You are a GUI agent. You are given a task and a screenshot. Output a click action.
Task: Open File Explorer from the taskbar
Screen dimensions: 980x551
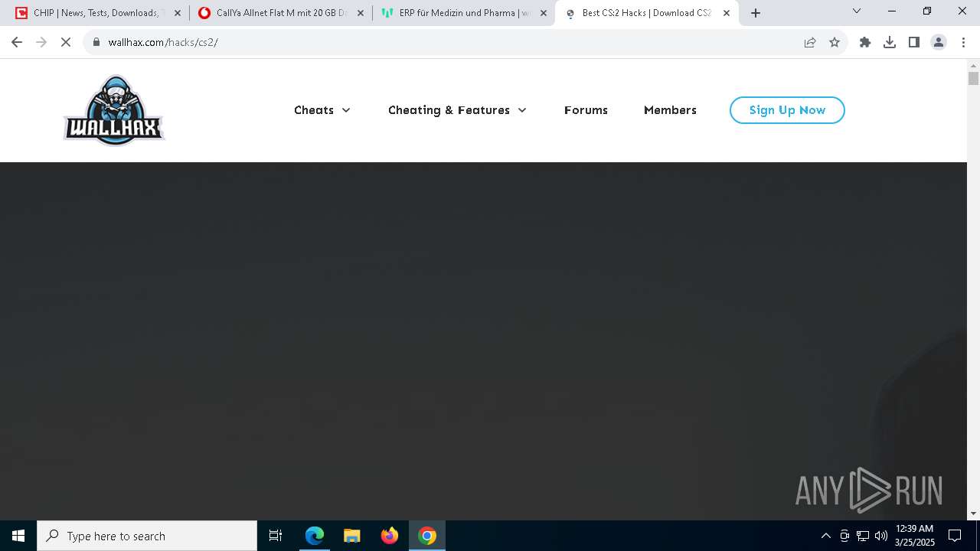point(352,536)
